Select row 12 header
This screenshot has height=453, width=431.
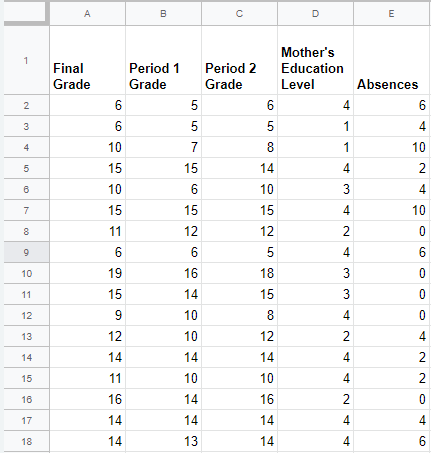pos(26,315)
